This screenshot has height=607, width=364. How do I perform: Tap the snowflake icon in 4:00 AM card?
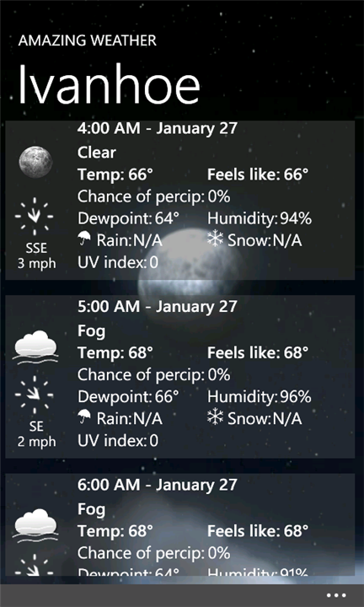(x=216, y=239)
